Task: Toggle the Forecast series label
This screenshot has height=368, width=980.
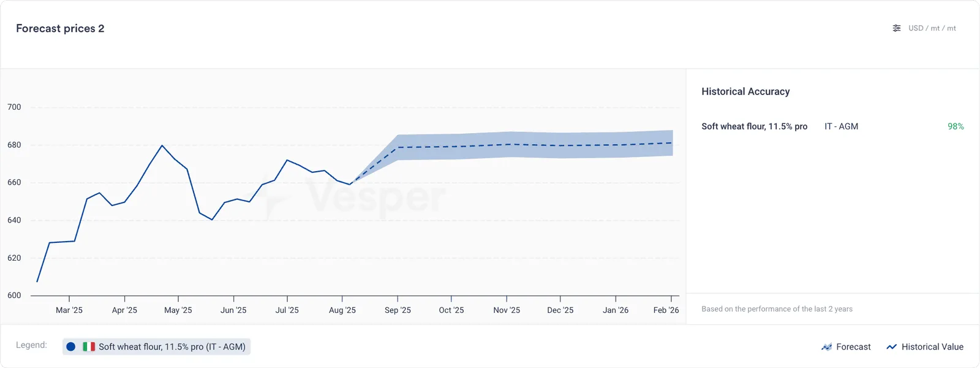Action: [853, 347]
